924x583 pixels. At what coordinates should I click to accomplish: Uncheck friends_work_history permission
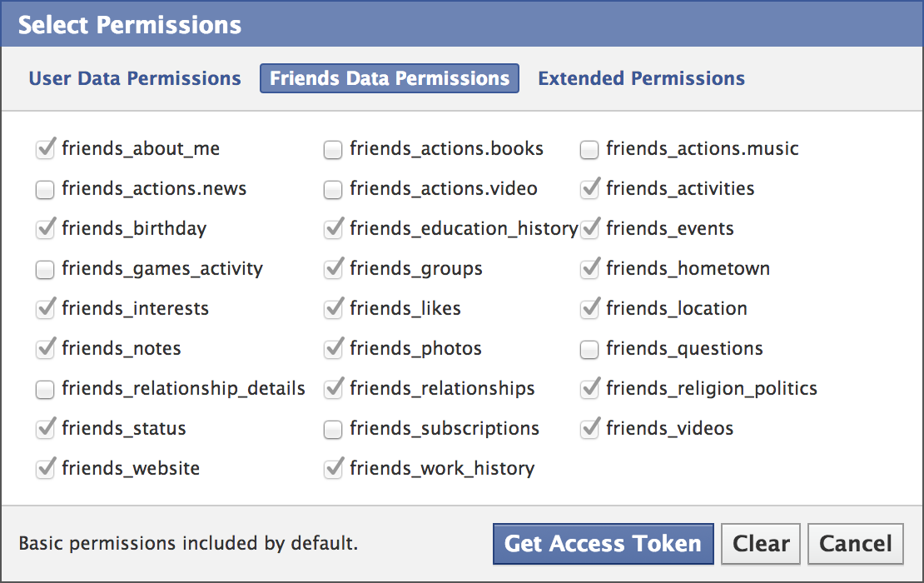tap(333, 469)
